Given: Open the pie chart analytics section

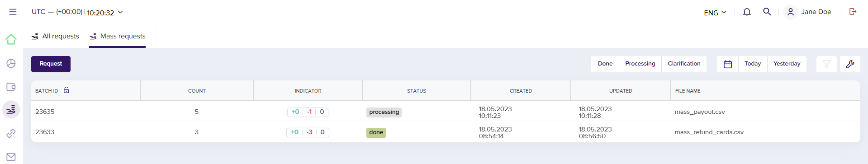Looking at the screenshot, I should coord(11,63).
